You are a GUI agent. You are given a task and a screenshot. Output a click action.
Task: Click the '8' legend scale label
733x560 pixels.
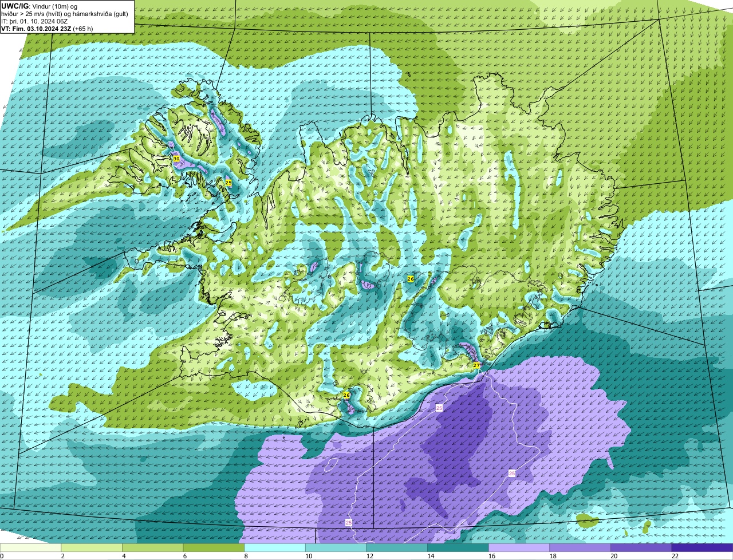coord(246,556)
